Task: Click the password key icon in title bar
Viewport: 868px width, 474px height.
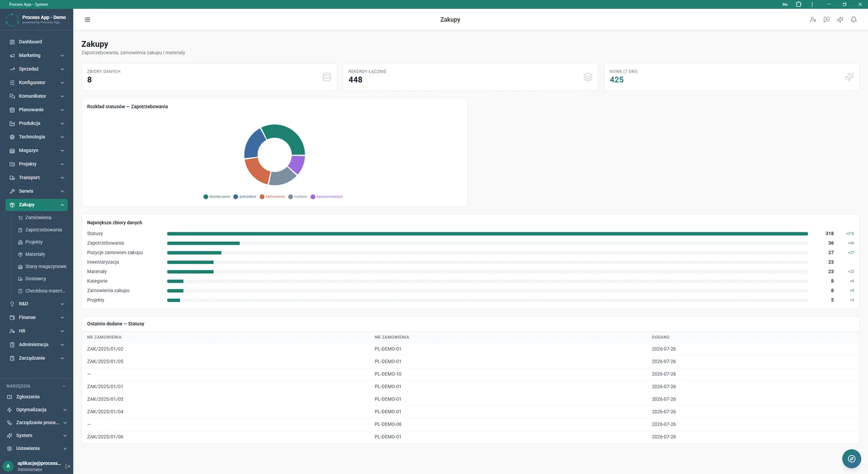Action: [x=785, y=4]
